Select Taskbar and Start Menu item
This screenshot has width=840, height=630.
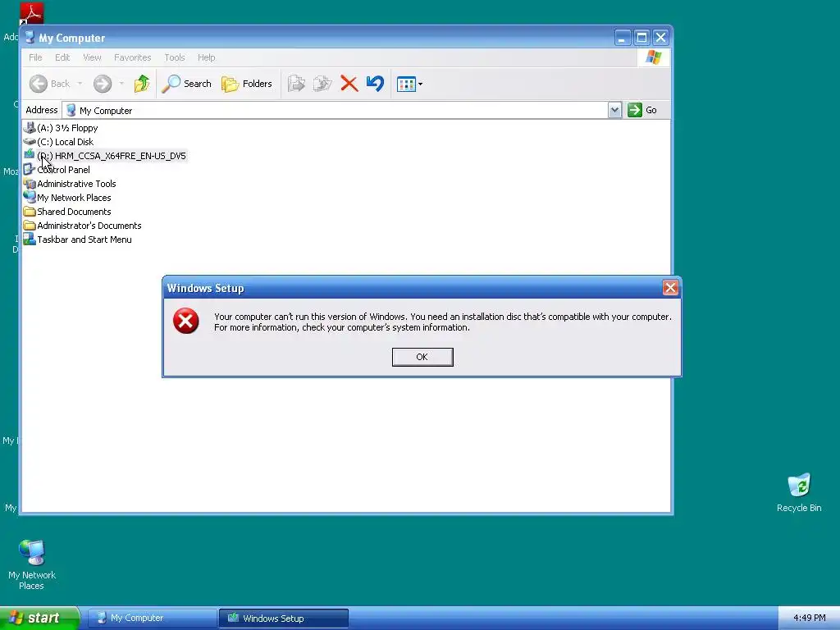click(78, 240)
